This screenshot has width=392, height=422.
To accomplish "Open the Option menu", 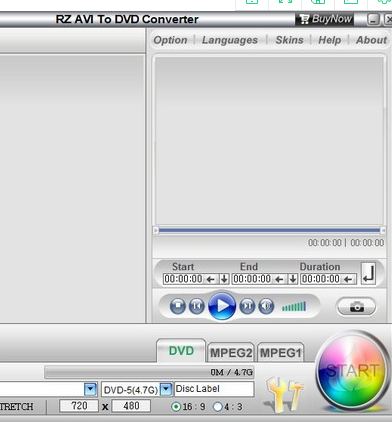I will [x=170, y=40].
